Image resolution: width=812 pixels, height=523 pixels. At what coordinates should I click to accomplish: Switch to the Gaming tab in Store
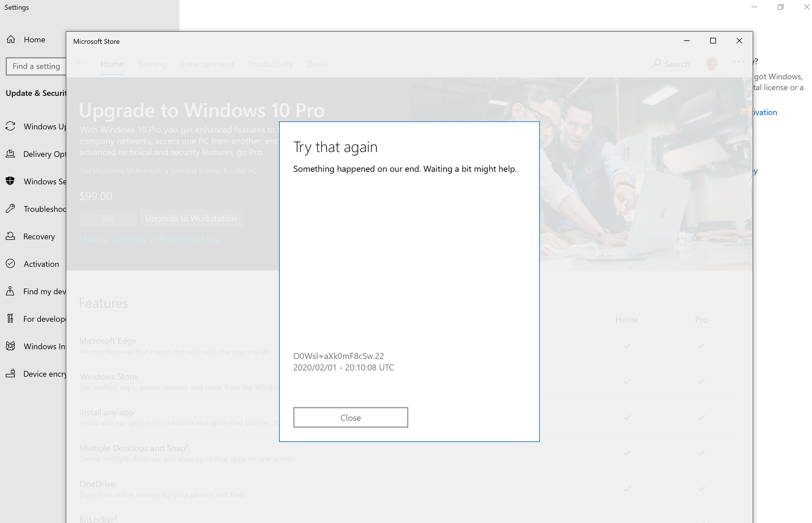(x=152, y=64)
